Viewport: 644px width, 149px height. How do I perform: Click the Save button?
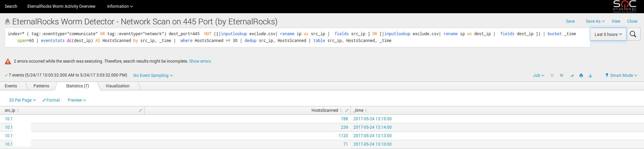pos(570,21)
